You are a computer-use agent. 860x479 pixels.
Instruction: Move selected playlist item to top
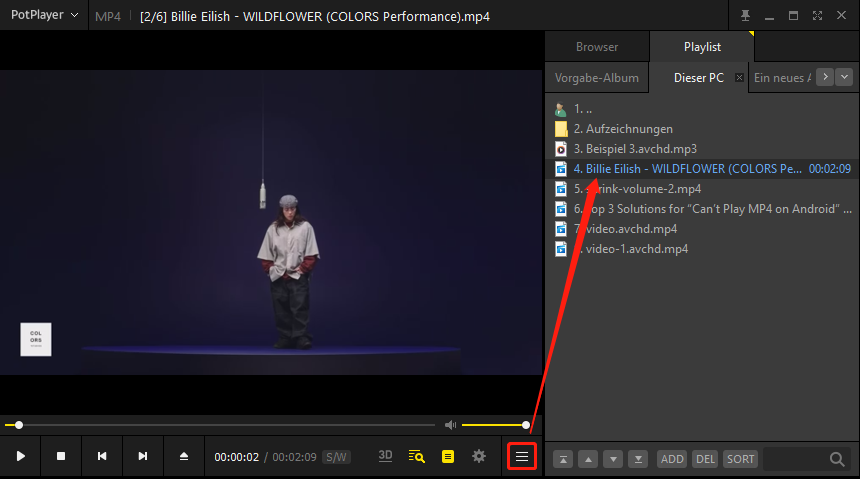tap(563, 459)
